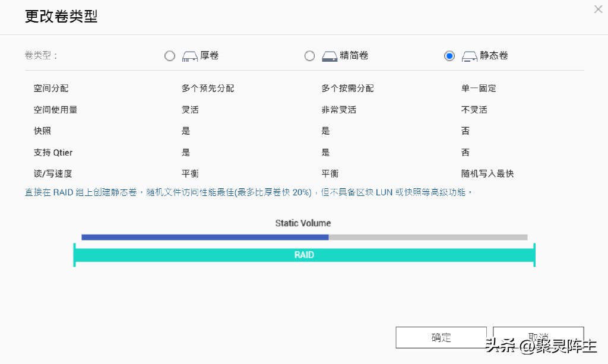
Task: Click the 确定 button
Action: pos(441,337)
